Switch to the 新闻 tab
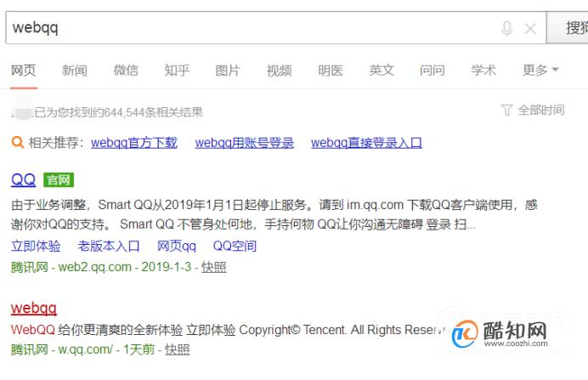The height and width of the screenshot is (380, 588). click(74, 71)
